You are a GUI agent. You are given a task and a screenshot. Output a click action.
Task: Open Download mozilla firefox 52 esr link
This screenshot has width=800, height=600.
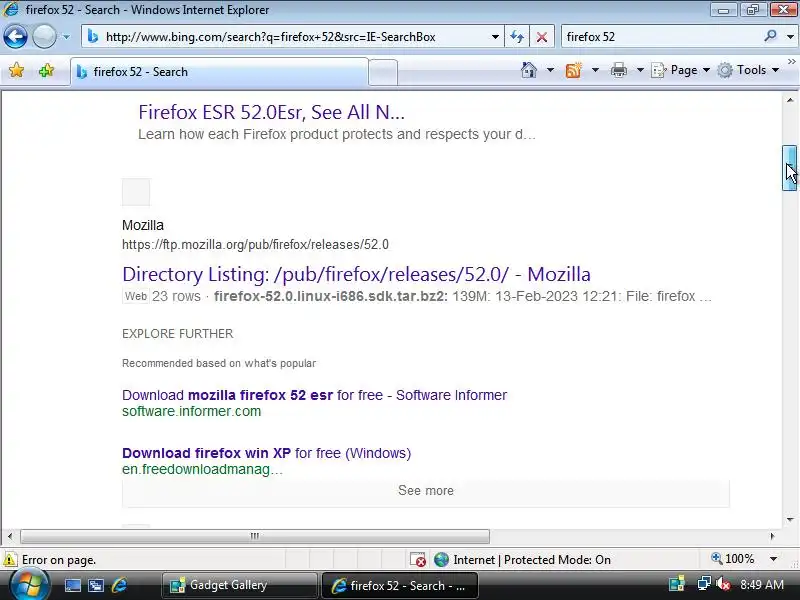pos(314,395)
